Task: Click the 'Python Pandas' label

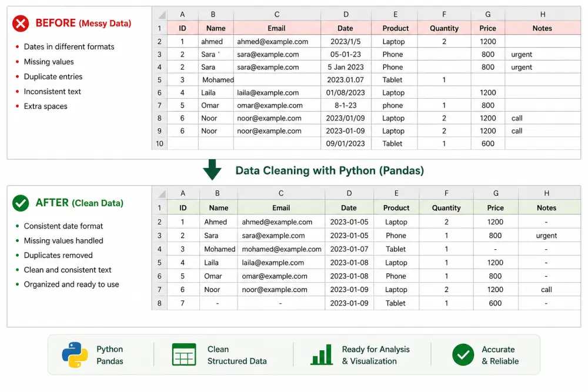Action: coord(110,355)
